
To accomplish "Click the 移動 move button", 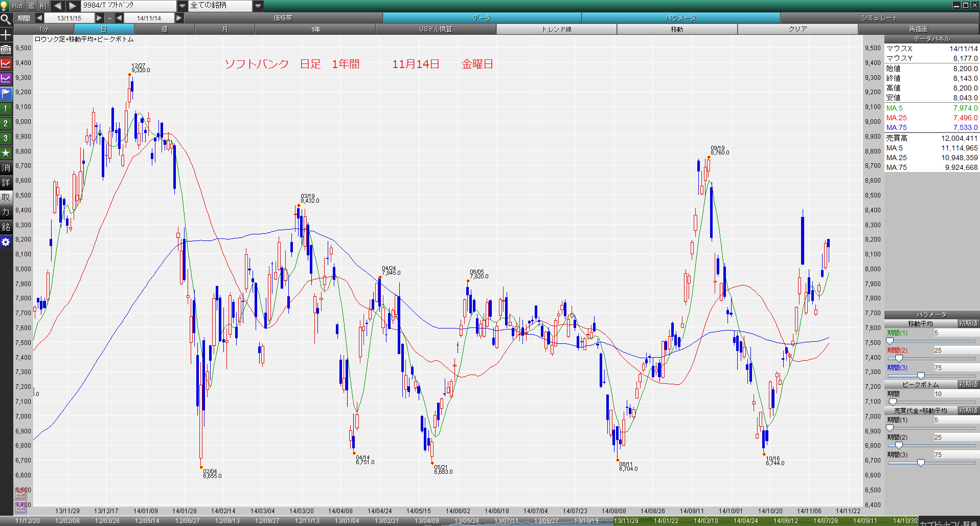I will pos(677,29).
